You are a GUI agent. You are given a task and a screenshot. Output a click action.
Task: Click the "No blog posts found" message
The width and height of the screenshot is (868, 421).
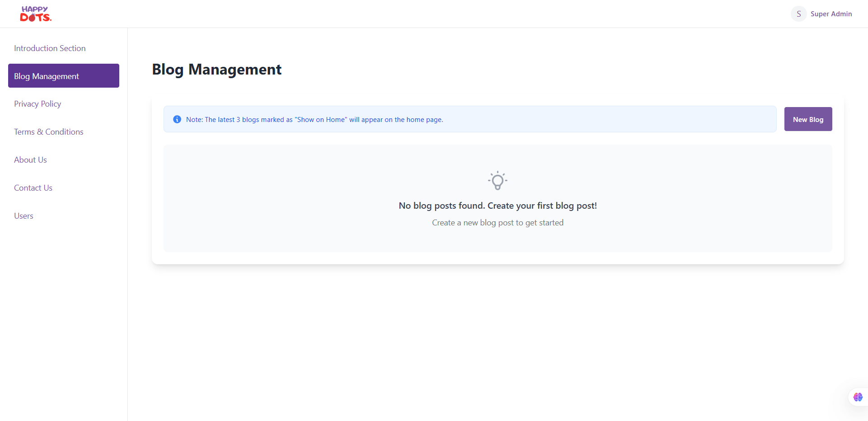497,206
